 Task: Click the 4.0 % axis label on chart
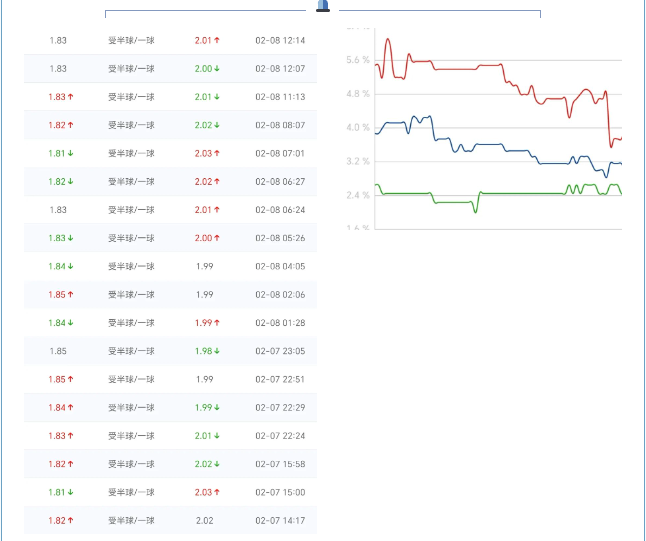click(358, 128)
